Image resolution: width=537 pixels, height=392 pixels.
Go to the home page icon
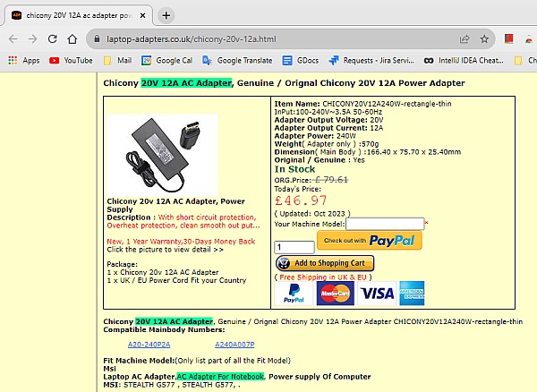pyautogui.click(x=72, y=39)
